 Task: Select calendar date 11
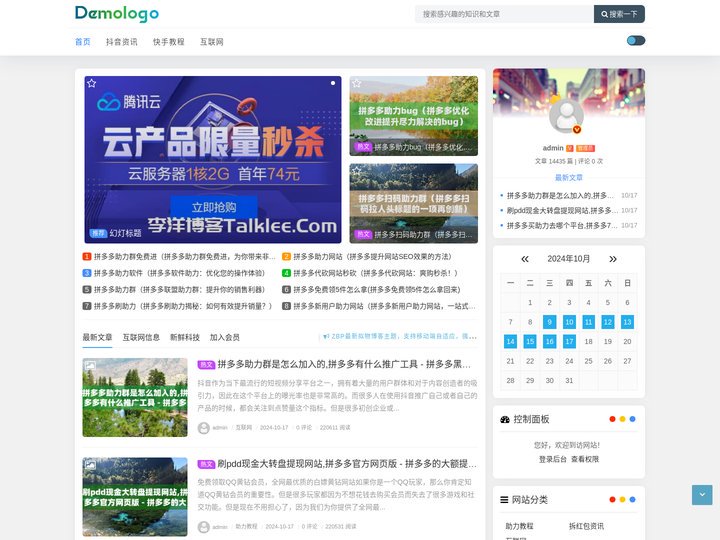(589, 322)
